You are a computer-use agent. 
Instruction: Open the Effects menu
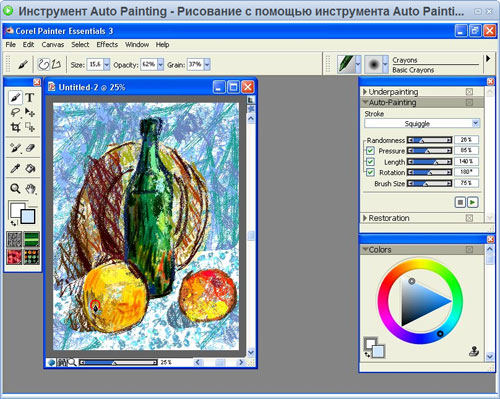point(107,44)
